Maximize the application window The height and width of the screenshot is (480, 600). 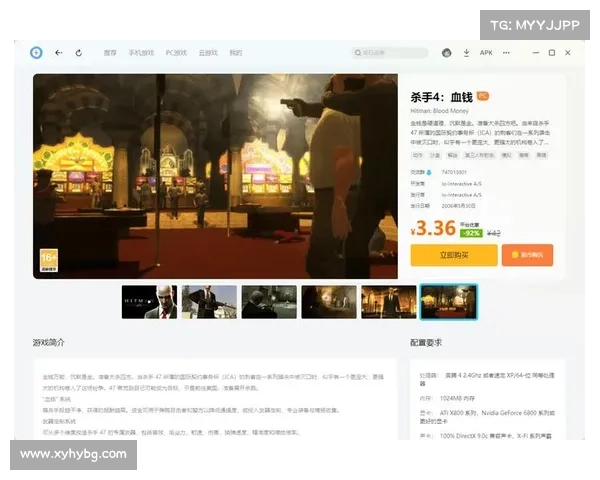552,52
